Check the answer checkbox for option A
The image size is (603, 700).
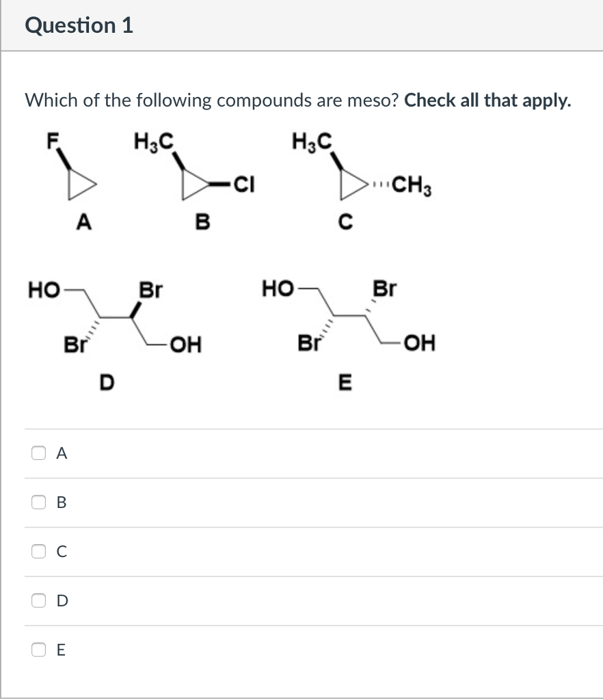point(39,453)
